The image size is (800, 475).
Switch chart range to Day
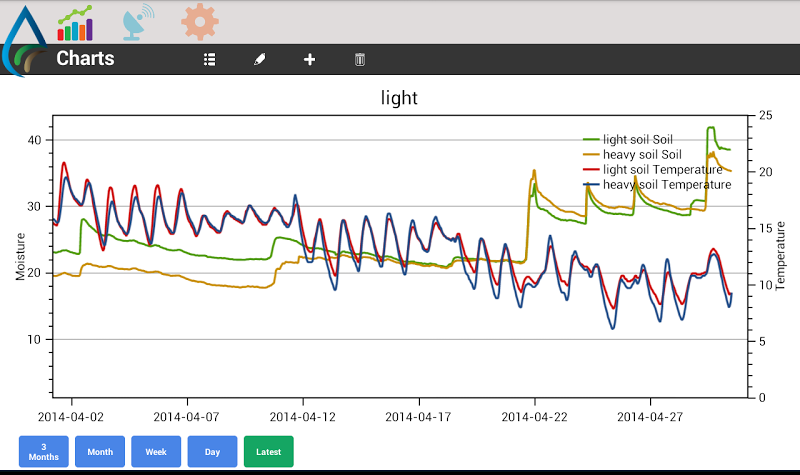coord(212,452)
